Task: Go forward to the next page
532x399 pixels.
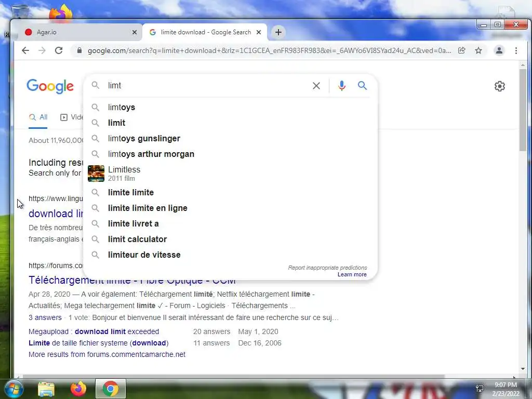Action: (42, 50)
